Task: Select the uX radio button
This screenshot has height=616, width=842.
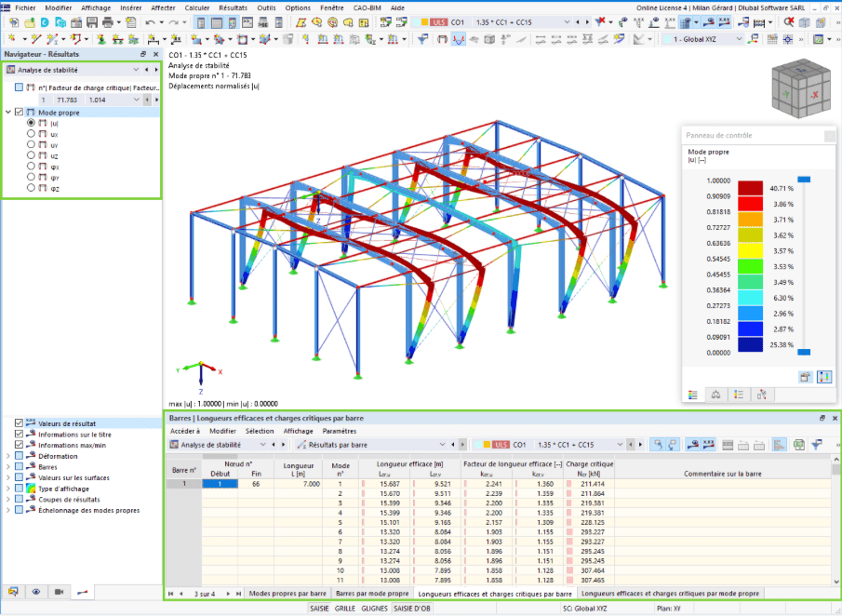Action: (x=32, y=134)
